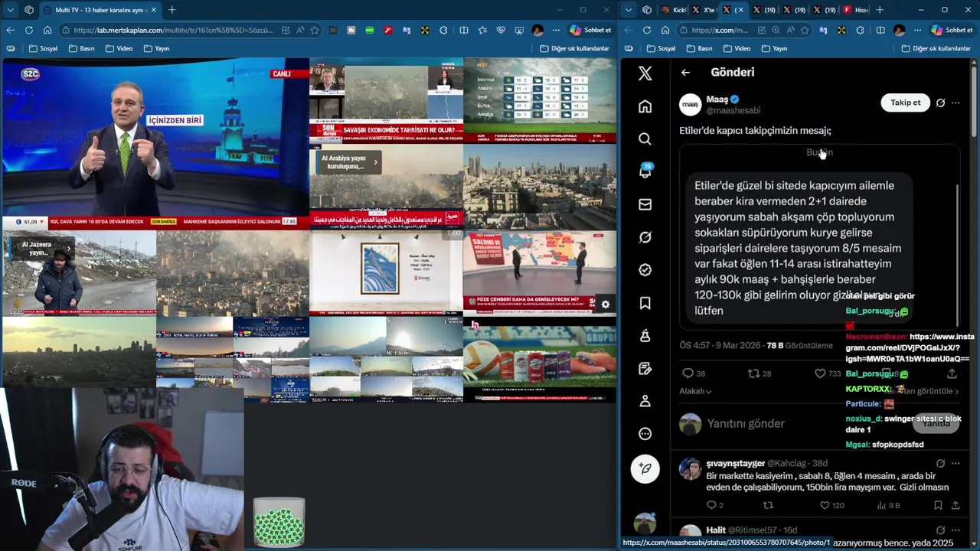Open the X home timeline from the sidebar
Viewport: 980px width, 551px height.
[x=645, y=106]
